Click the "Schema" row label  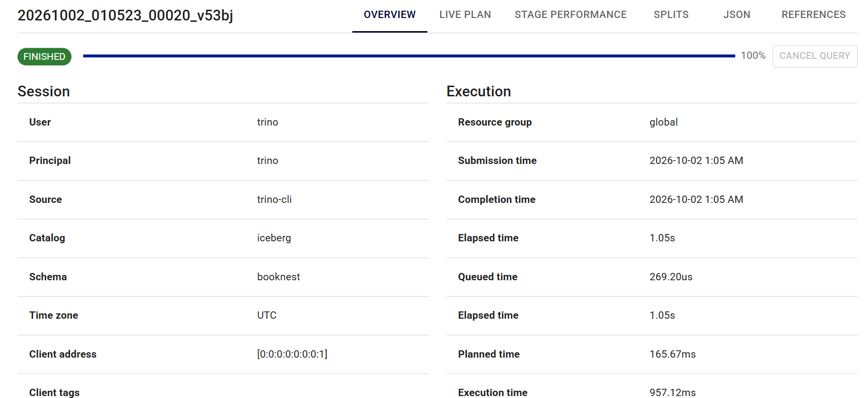[x=48, y=277]
